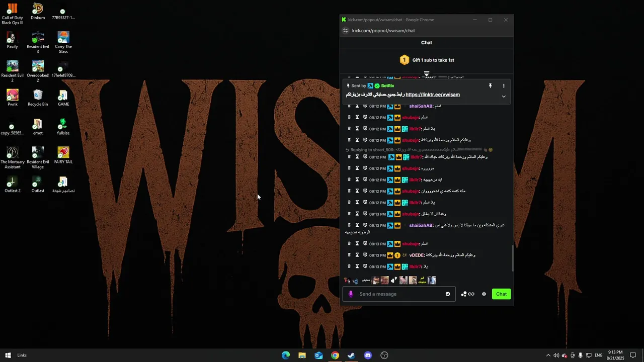The height and width of the screenshot is (362, 644).
Task: Ban llkllr7 from the 09:13 PM message row
Action: tap(365, 266)
